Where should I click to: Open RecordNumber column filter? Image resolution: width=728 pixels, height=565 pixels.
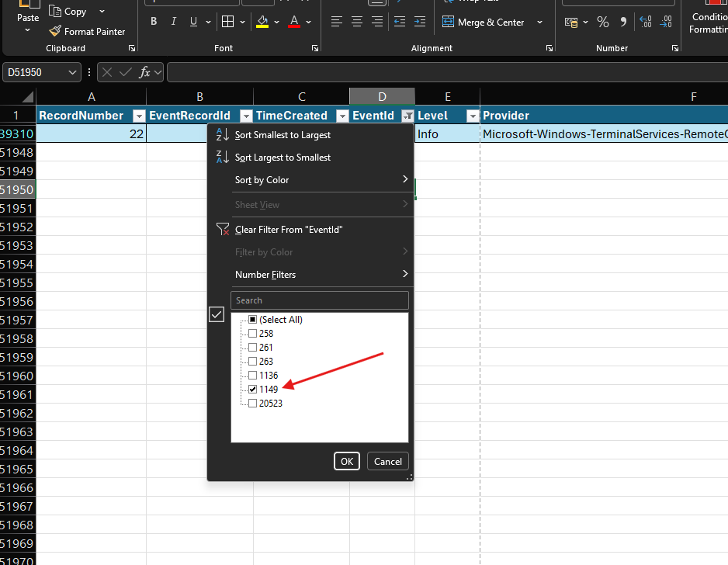pos(139,116)
